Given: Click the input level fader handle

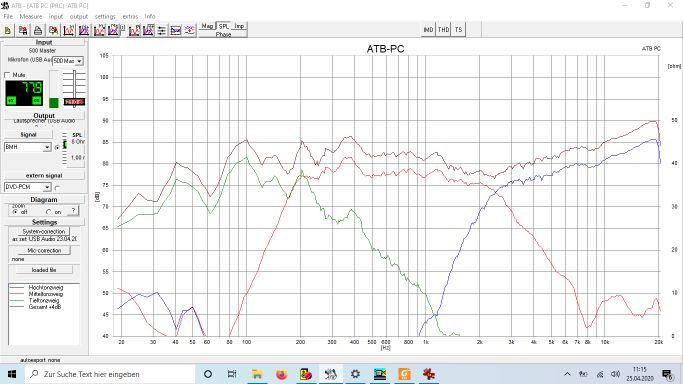Looking at the screenshot, I should 74,101.
